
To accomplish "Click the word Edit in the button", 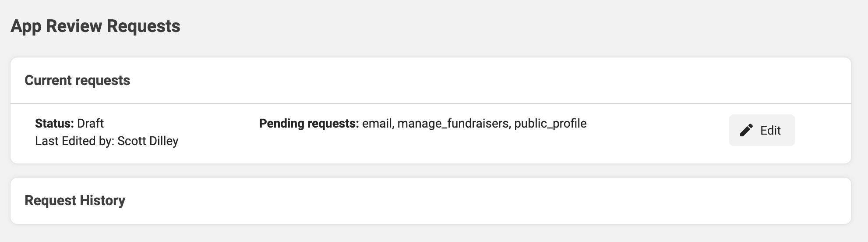I will click(x=770, y=130).
